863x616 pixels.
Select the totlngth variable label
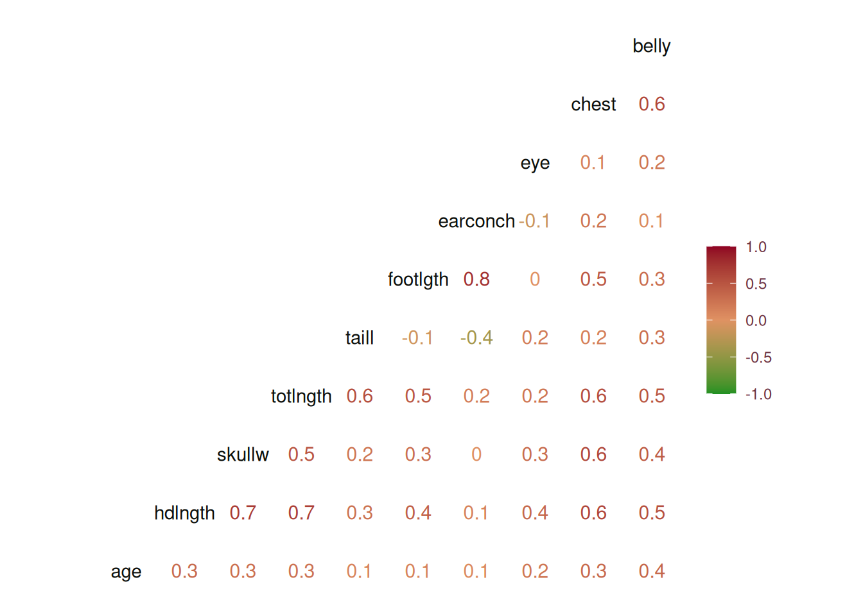[x=301, y=397]
